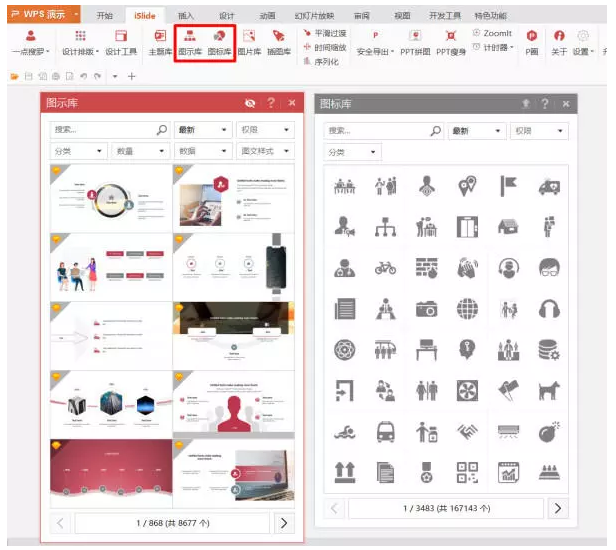This screenshot has width=616, height=550.
Task: Select the swimmer icon in 图标库
Action: point(345,432)
